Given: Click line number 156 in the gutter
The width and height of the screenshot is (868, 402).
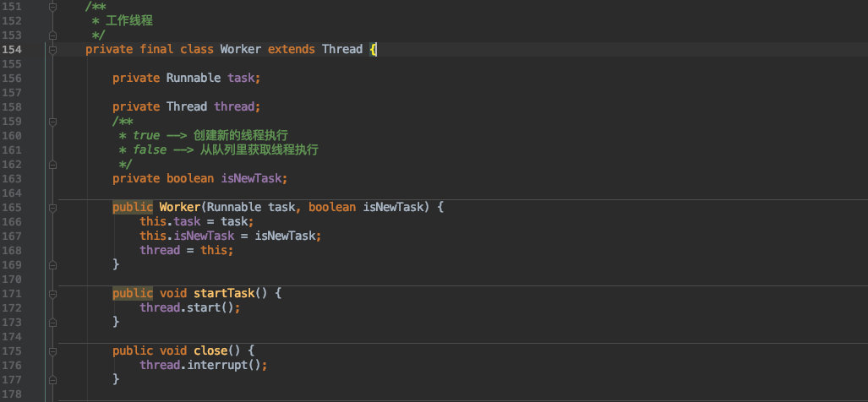Looking at the screenshot, I should pos(12,78).
